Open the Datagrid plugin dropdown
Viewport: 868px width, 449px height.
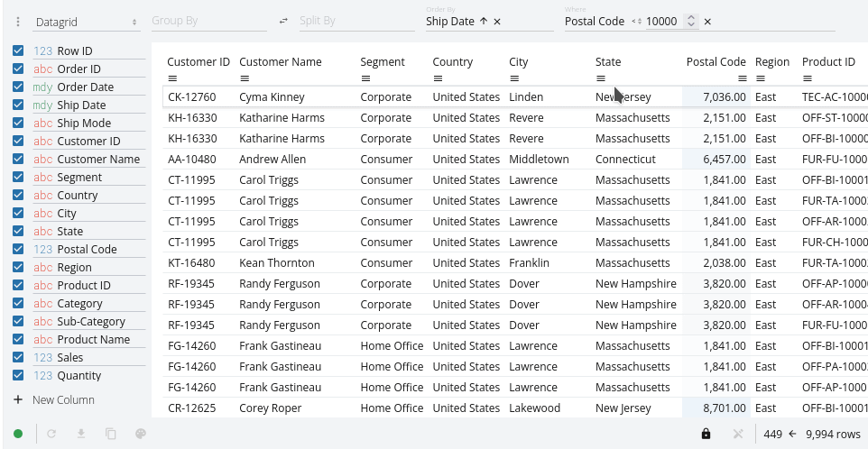click(87, 22)
